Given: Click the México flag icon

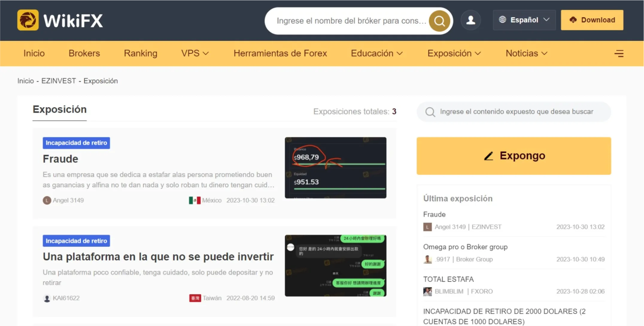Looking at the screenshot, I should tap(195, 200).
